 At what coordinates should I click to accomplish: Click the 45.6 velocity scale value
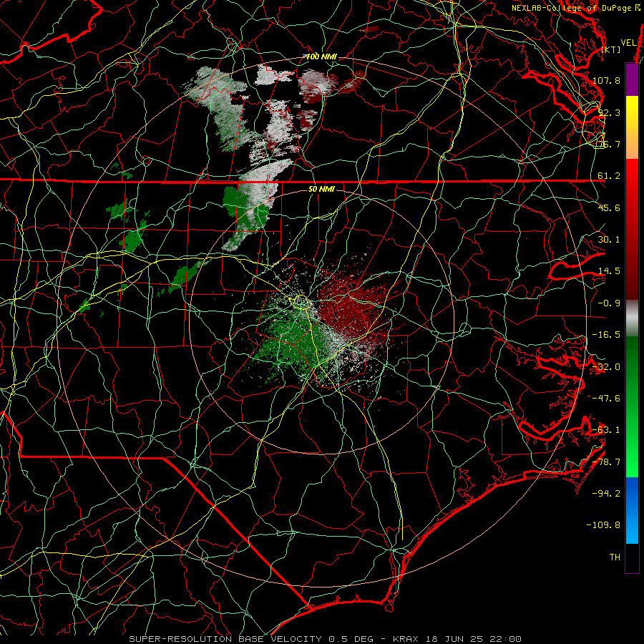(x=609, y=208)
